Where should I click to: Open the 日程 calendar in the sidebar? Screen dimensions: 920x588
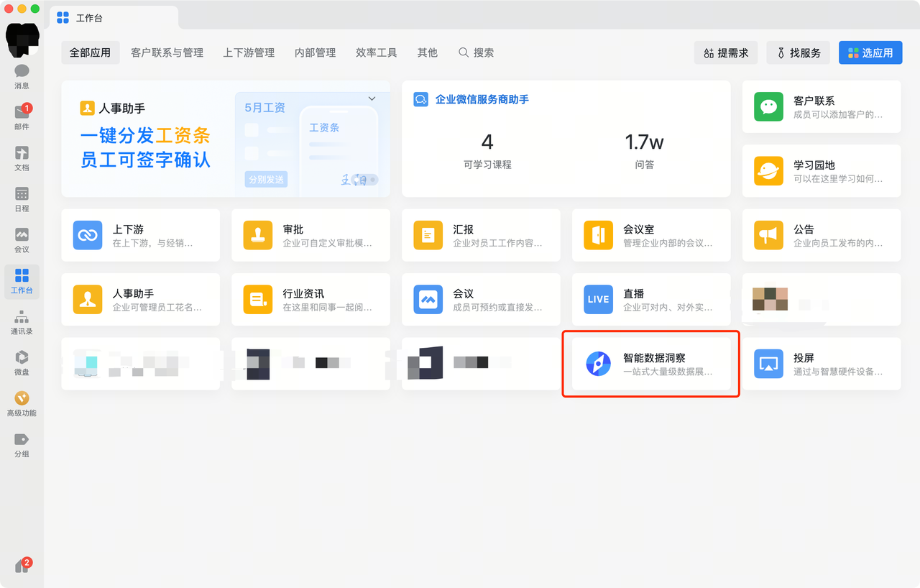[22, 199]
